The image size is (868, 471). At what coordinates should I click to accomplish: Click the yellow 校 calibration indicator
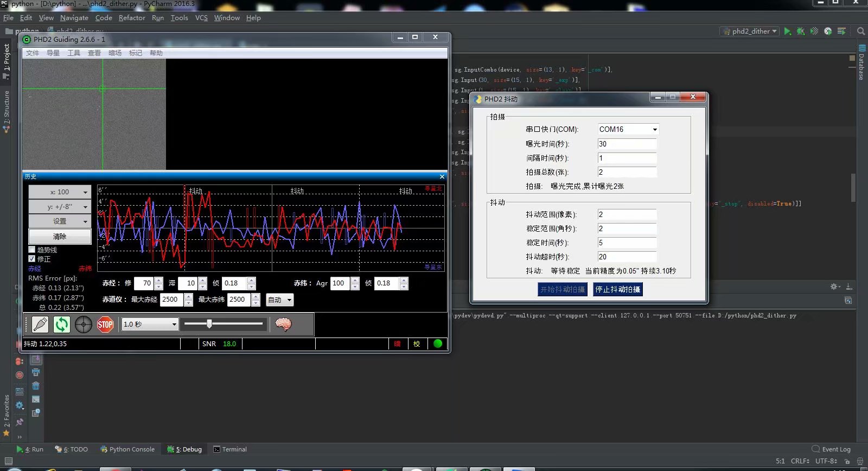(x=417, y=343)
